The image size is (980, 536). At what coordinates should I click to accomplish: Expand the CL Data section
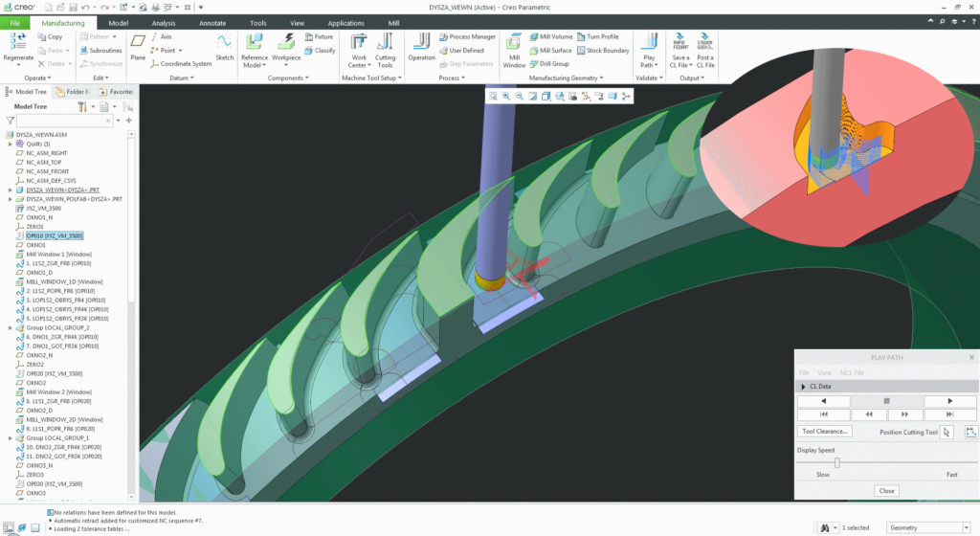point(803,386)
